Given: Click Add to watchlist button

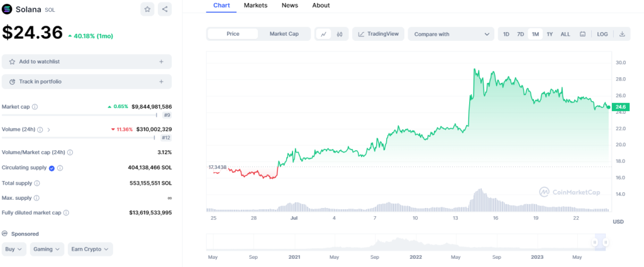Looking at the screenshot, I should click(x=87, y=62).
